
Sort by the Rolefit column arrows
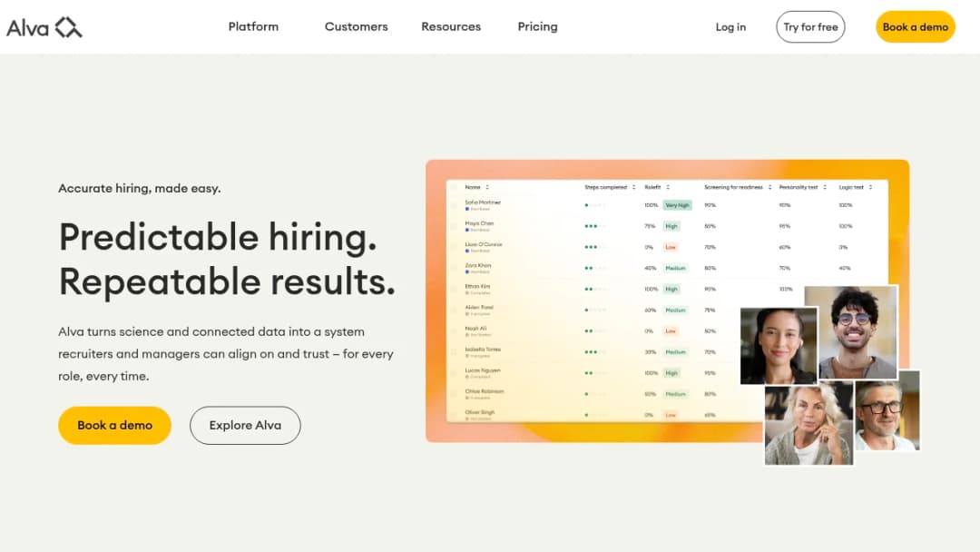[668, 187]
